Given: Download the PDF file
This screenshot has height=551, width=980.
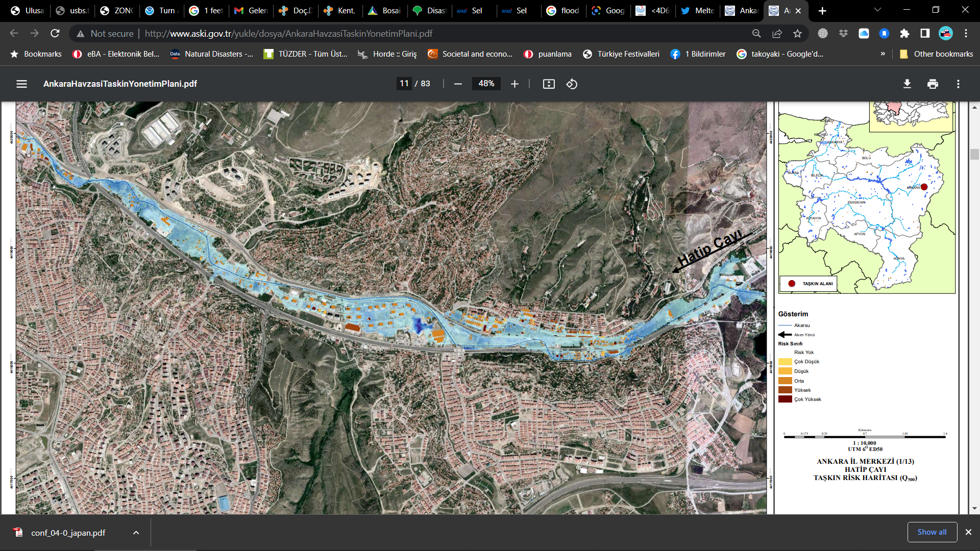Looking at the screenshot, I should [x=907, y=84].
